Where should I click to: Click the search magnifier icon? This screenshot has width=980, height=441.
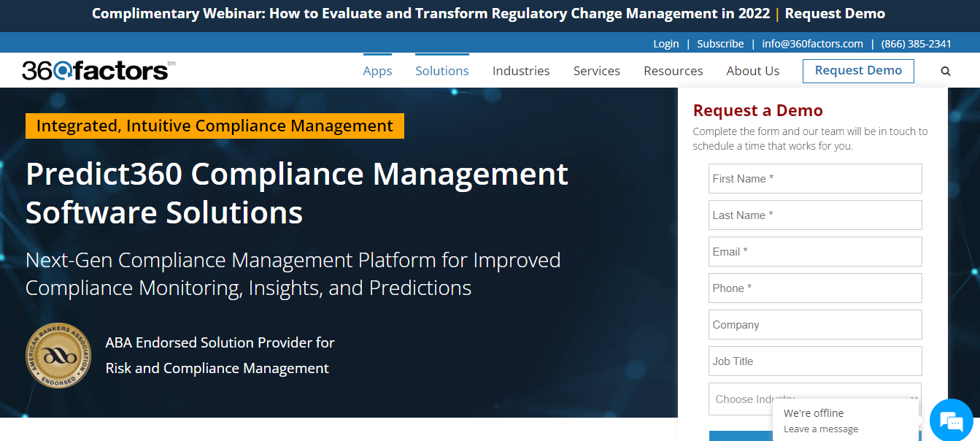coord(946,72)
